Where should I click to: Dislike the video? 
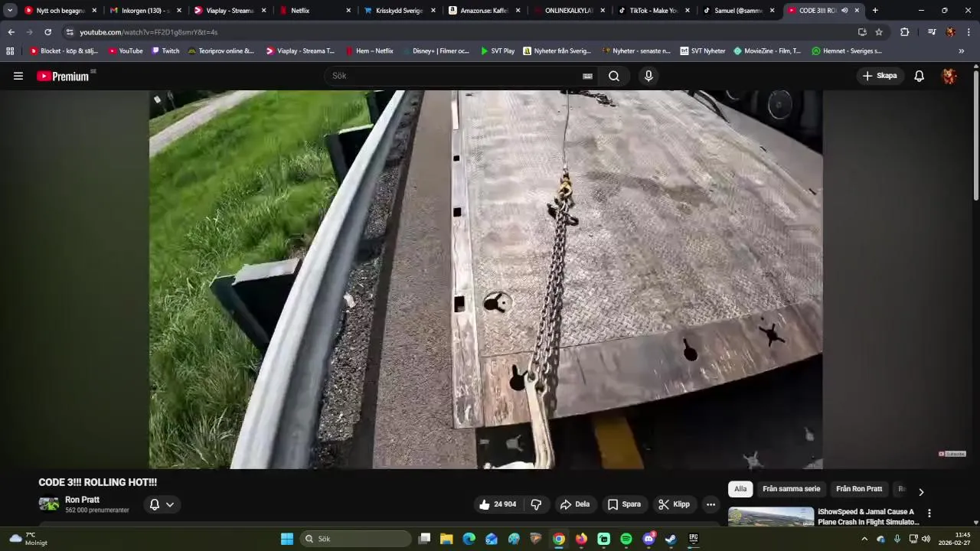coord(536,504)
